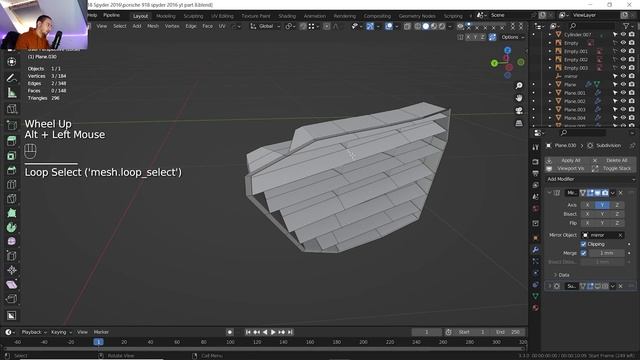The width and height of the screenshot is (640, 360).
Task: Select the Extrude Region tool
Action: pos(12,141)
